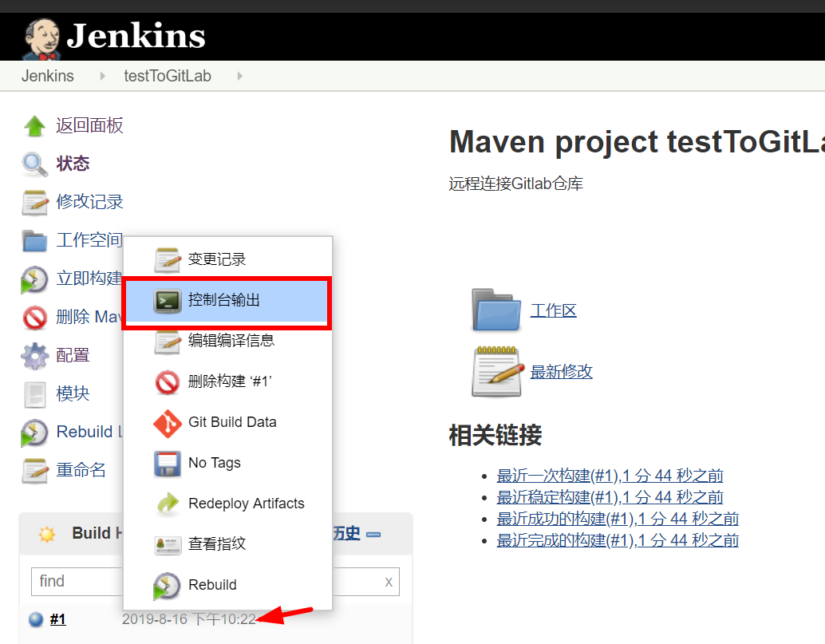Click the green arrow icon beside Redeploy Artifacts
This screenshot has width=825, height=644.
(168, 504)
